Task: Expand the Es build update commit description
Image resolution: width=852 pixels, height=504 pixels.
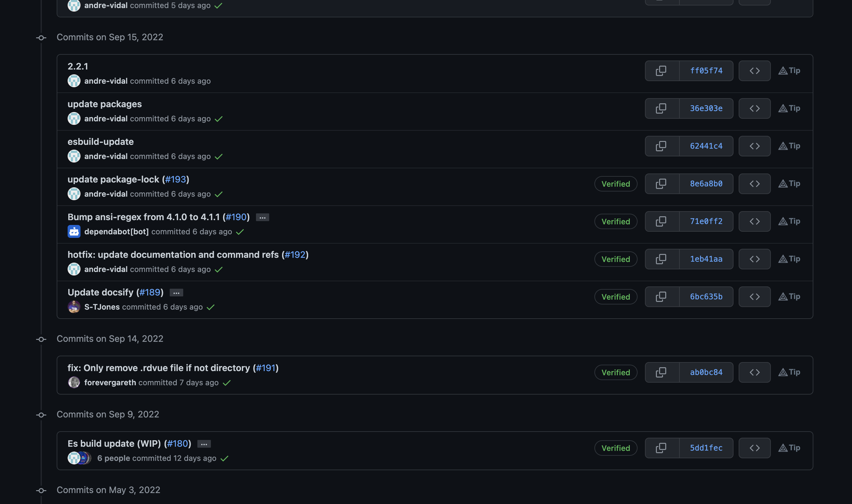Action: point(203,443)
